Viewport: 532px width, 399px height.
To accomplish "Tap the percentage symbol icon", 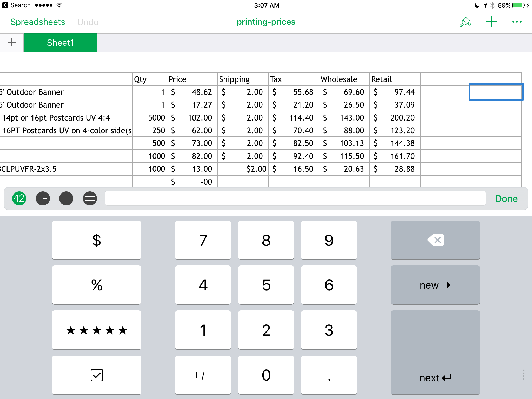I will coord(97,285).
